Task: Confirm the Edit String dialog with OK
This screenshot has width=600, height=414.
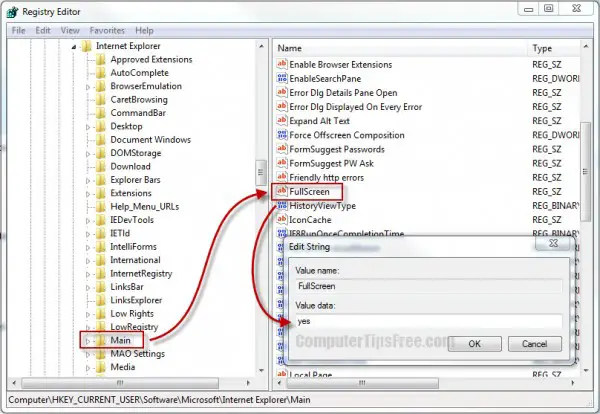Action: [474, 344]
